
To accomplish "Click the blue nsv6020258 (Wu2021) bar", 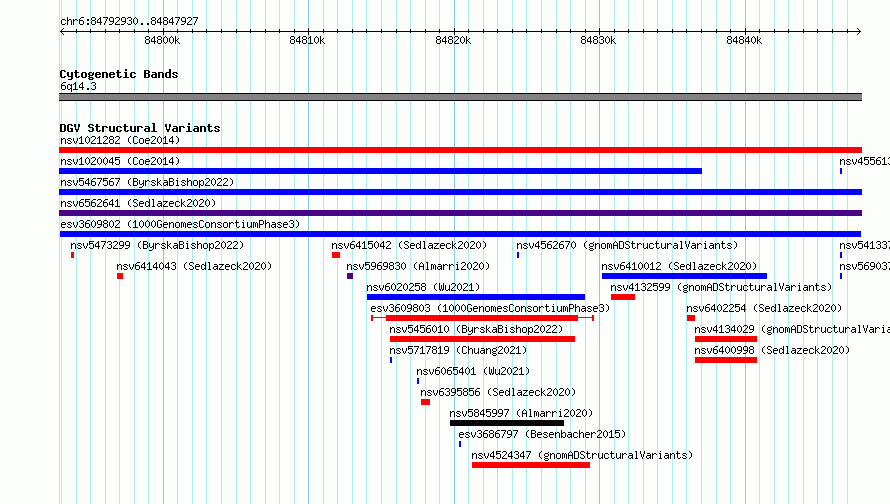I will (476, 297).
